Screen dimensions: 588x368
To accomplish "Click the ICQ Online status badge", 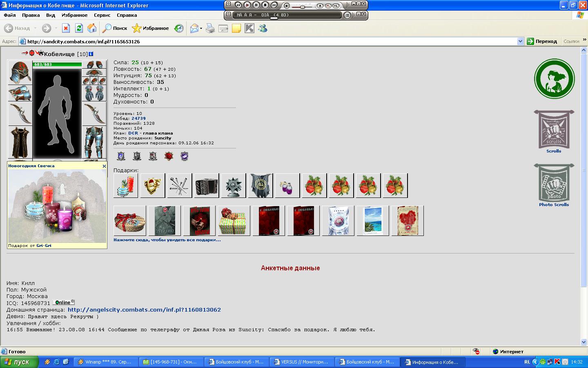I will pyautogui.click(x=63, y=303).
